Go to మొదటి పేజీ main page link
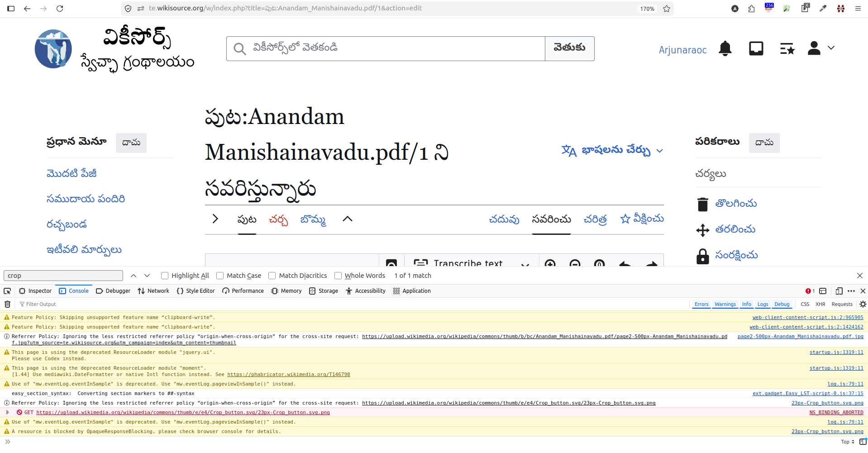The width and height of the screenshot is (868, 453). click(x=72, y=173)
